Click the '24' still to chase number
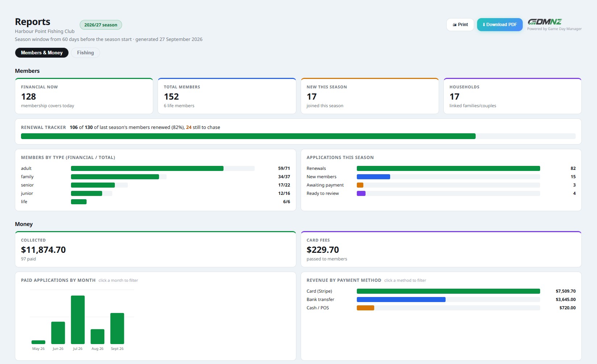This screenshot has height=364, width=597. pos(189,127)
